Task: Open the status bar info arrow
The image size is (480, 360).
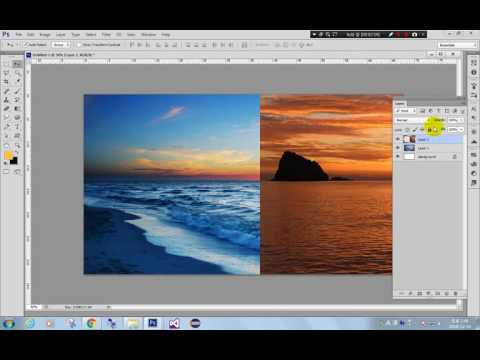Action: point(108,307)
